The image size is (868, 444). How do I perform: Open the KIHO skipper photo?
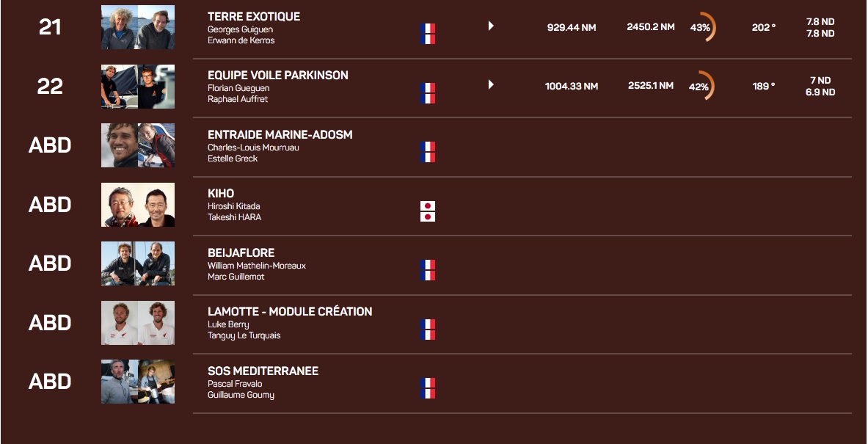138,205
